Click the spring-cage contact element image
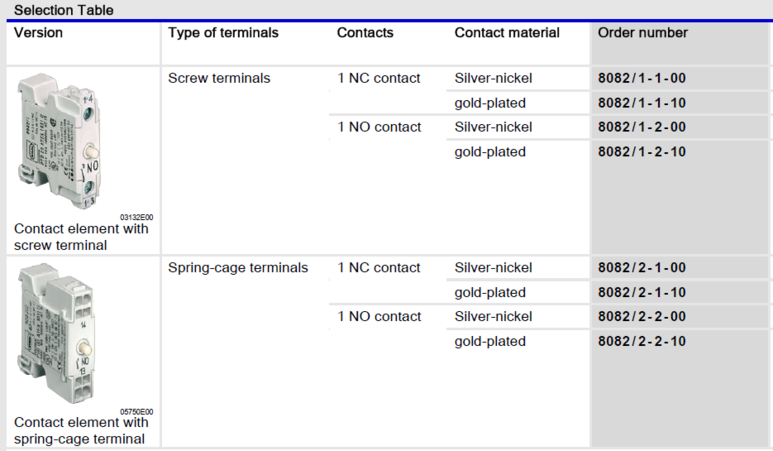This screenshot has width=773, height=451. (58, 332)
